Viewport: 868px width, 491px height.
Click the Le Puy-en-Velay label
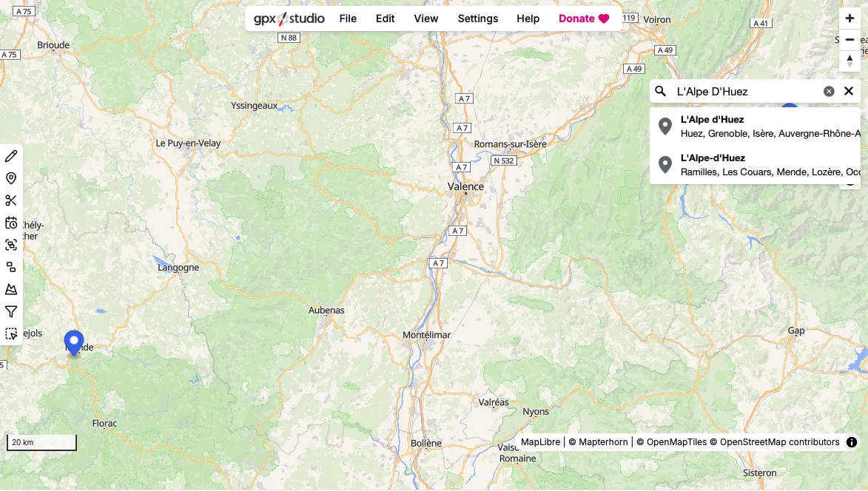(x=188, y=143)
